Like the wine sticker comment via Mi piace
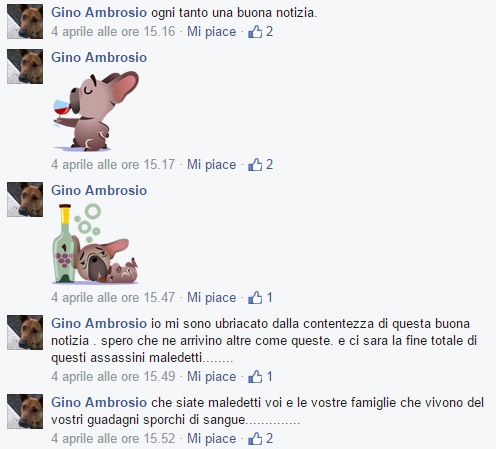 (x=211, y=165)
